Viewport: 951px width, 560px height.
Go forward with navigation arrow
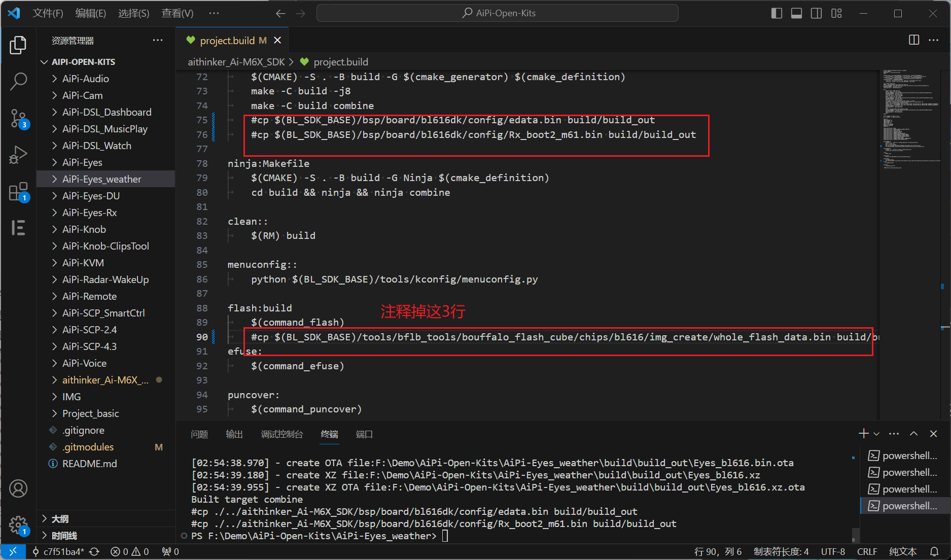click(x=301, y=13)
